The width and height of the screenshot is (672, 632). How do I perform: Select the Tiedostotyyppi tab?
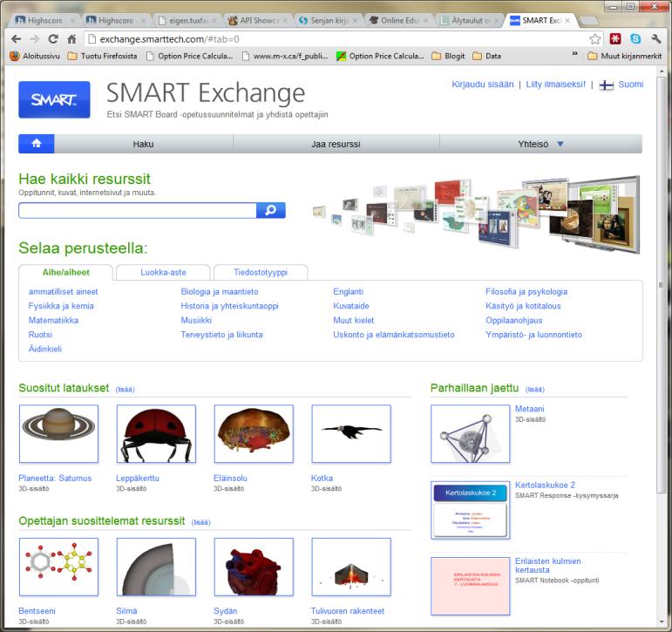pyautogui.click(x=261, y=272)
